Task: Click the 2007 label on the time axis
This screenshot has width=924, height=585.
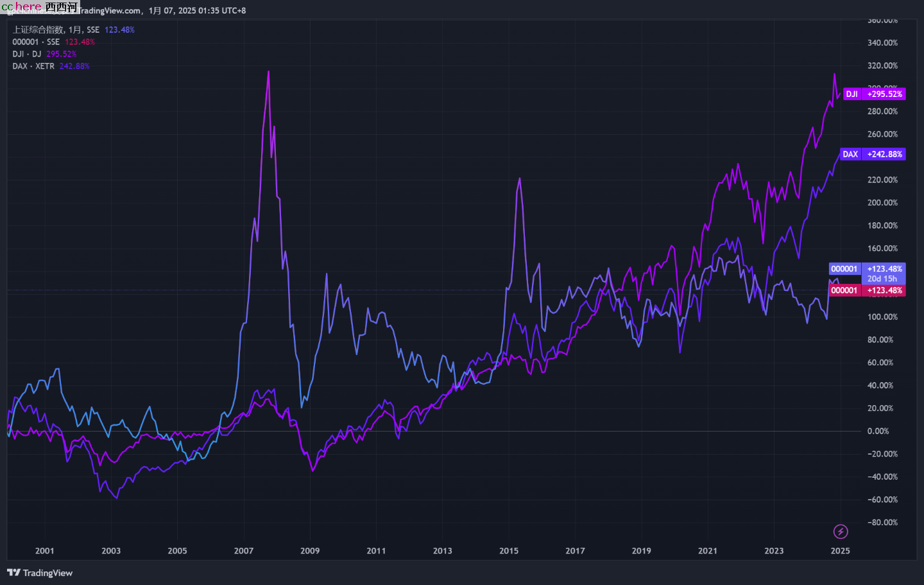Action: (244, 550)
